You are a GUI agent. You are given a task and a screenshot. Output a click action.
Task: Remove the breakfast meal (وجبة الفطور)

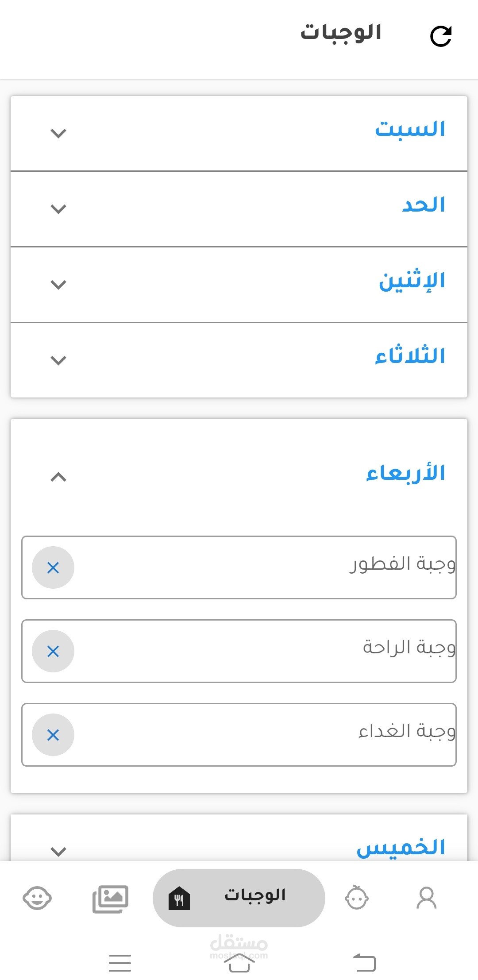[53, 567]
